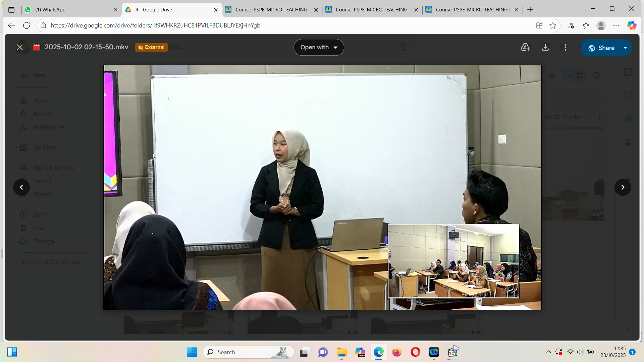Image resolution: width=644 pixels, height=362 pixels.
Task: Click the download icon in preview header
Action: click(x=545, y=47)
